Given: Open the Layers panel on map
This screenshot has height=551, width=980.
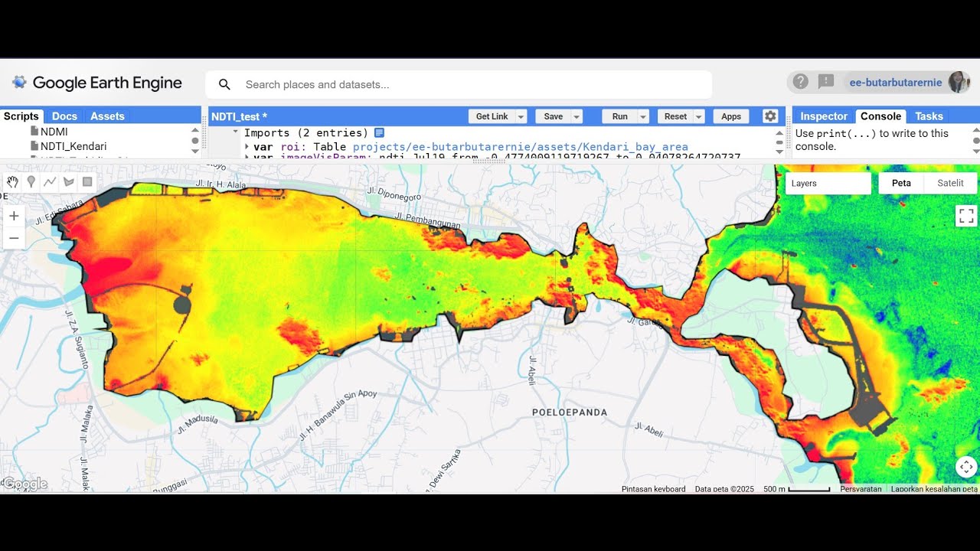Looking at the screenshot, I should click(x=828, y=184).
